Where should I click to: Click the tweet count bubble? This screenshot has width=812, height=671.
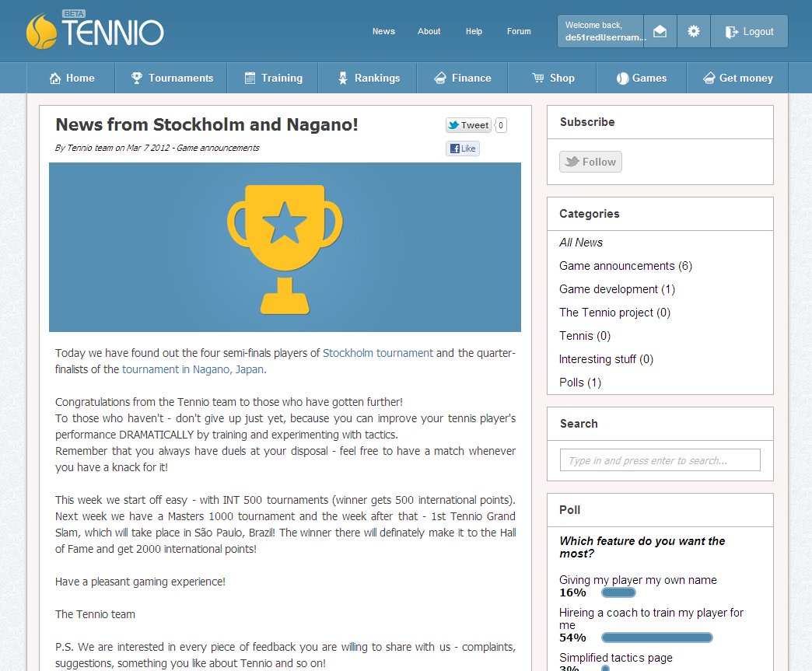(x=501, y=125)
